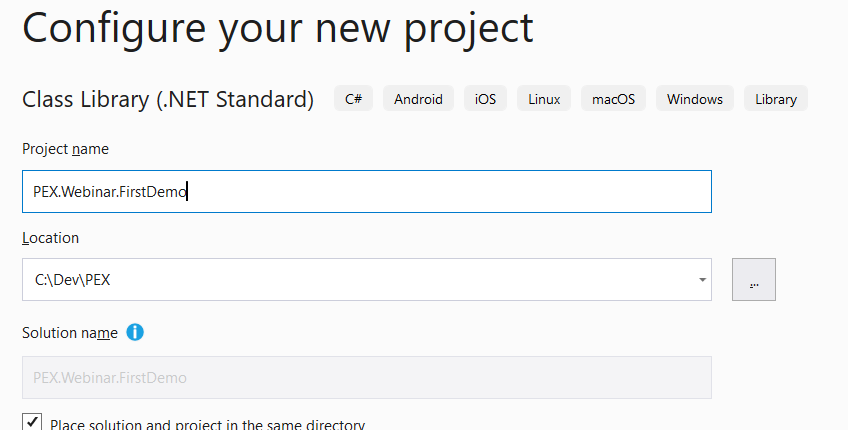Click the Project name text field

(x=366, y=191)
